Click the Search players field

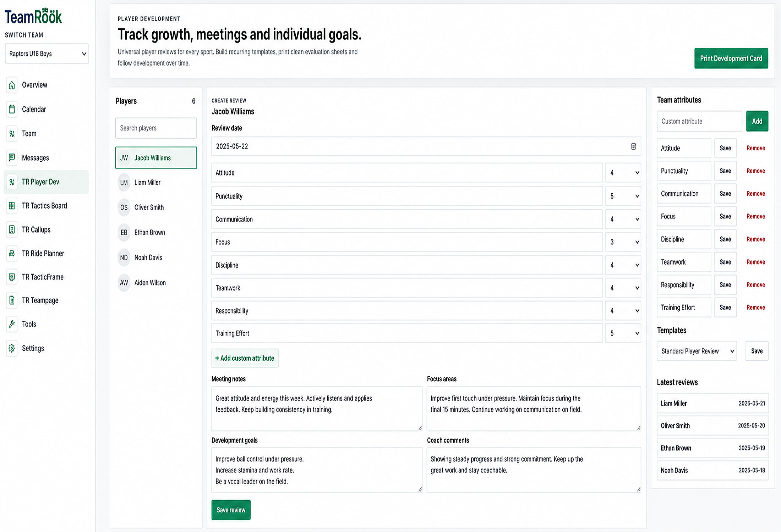click(156, 128)
